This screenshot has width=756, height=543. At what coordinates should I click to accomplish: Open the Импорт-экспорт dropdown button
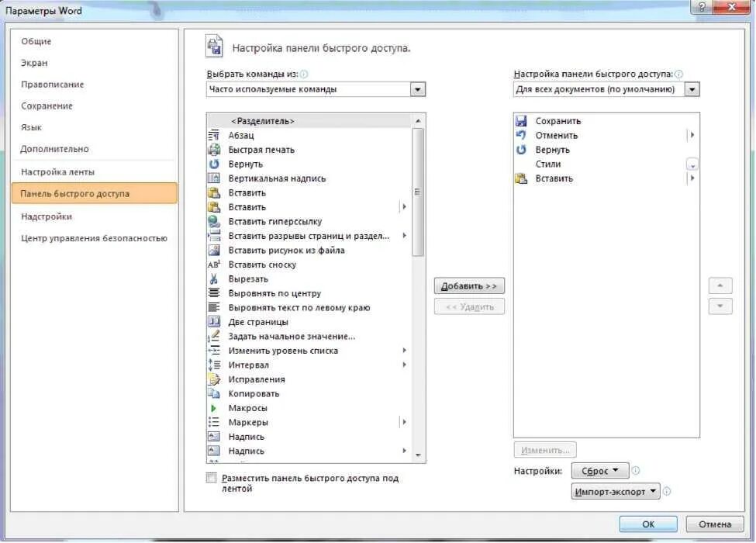[x=616, y=491]
